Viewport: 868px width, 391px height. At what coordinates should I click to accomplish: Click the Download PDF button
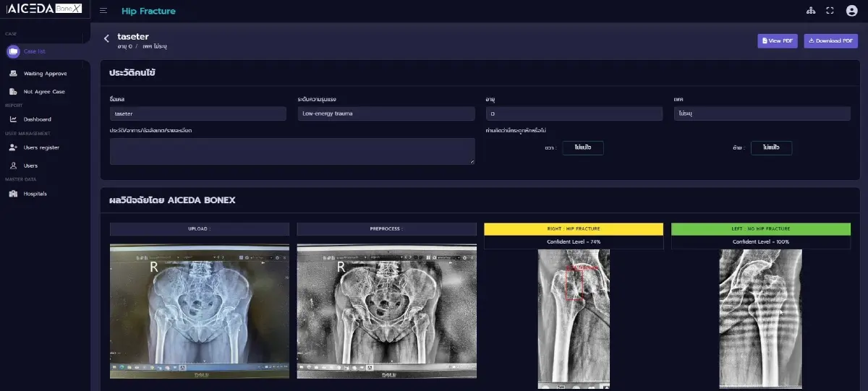click(x=830, y=41)
